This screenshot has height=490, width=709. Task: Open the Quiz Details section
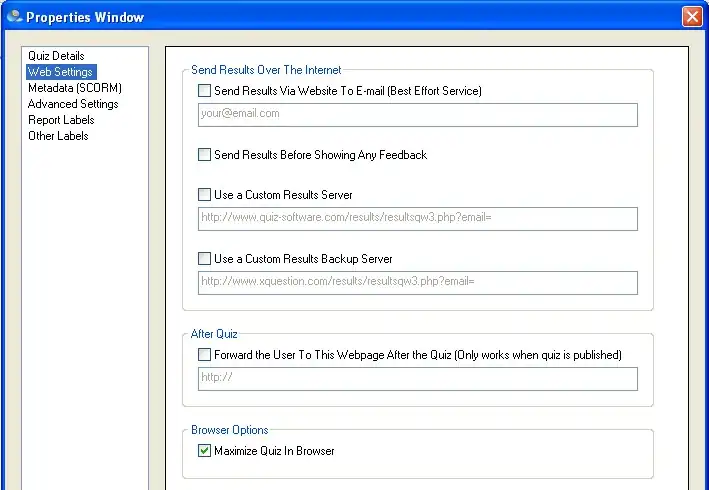[56, 56]
